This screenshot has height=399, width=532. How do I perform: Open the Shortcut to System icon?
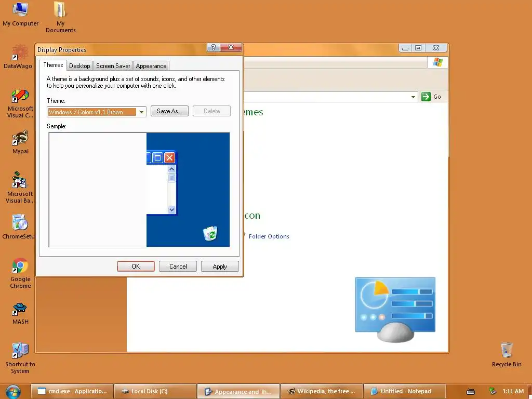point(20,358)
